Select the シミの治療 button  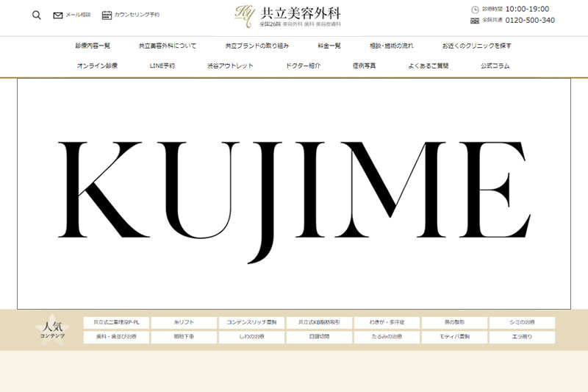point(522,323)
